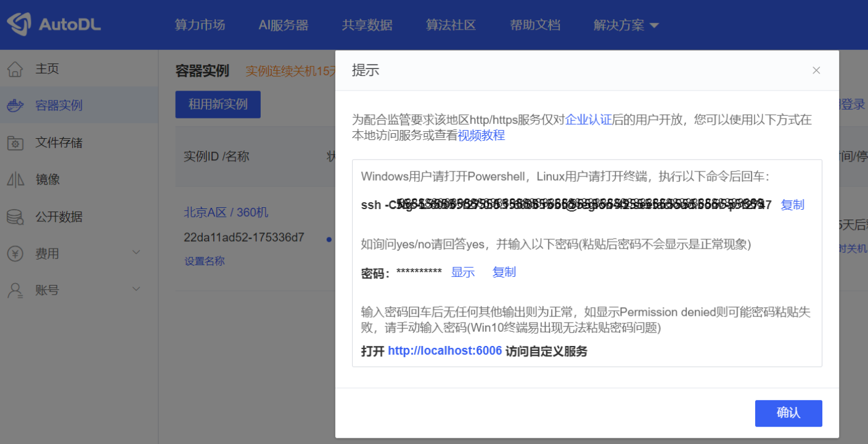
Task: Click the 容器实例 container instances icon
Action: click(x=15, y=105)
